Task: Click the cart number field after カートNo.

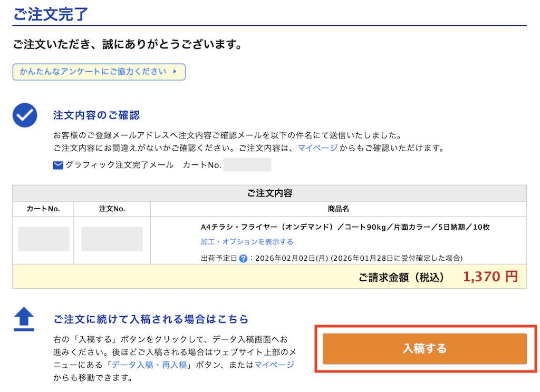Action: pyautogui.click(x=247, y=164)
